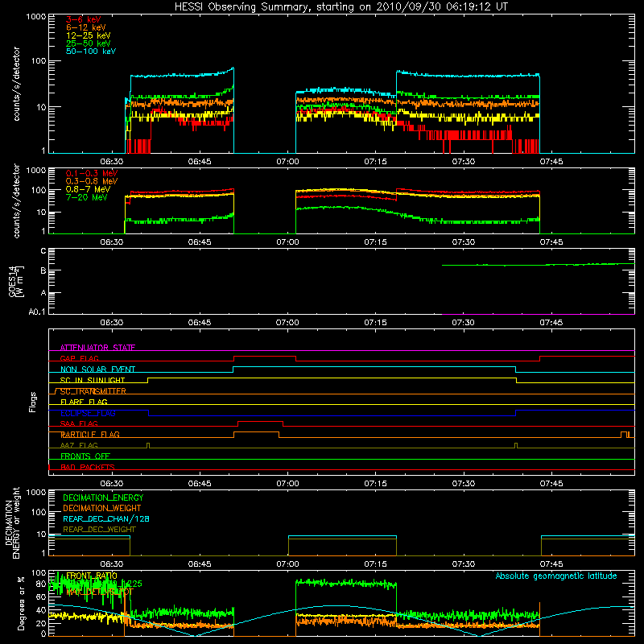Screen dimensions: 644x644
Task: Click the BAD_PACKETS flag label
Action: [x=88, y=467]
